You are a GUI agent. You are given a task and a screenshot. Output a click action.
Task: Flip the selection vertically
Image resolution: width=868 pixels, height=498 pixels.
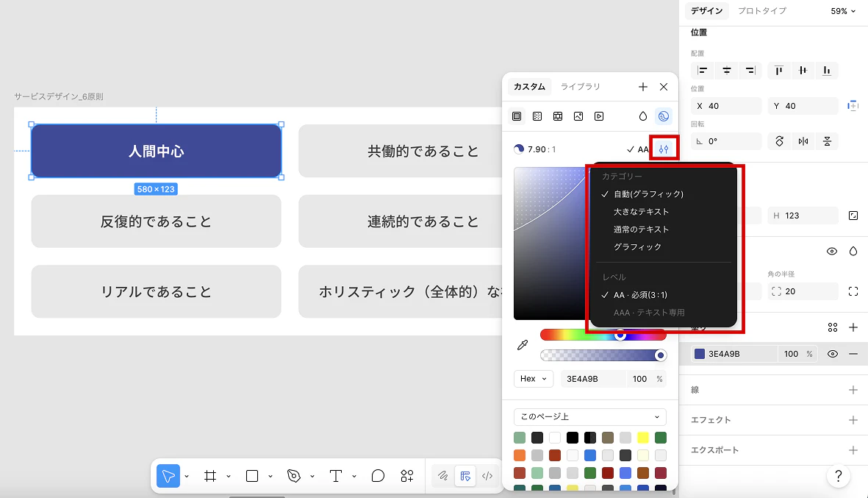click(x=827, y=141)
